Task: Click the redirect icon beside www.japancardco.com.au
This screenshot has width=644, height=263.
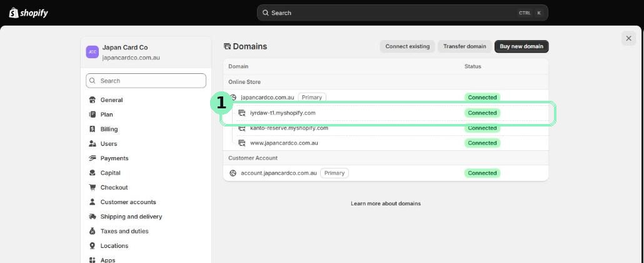Action: coord(242,143)
